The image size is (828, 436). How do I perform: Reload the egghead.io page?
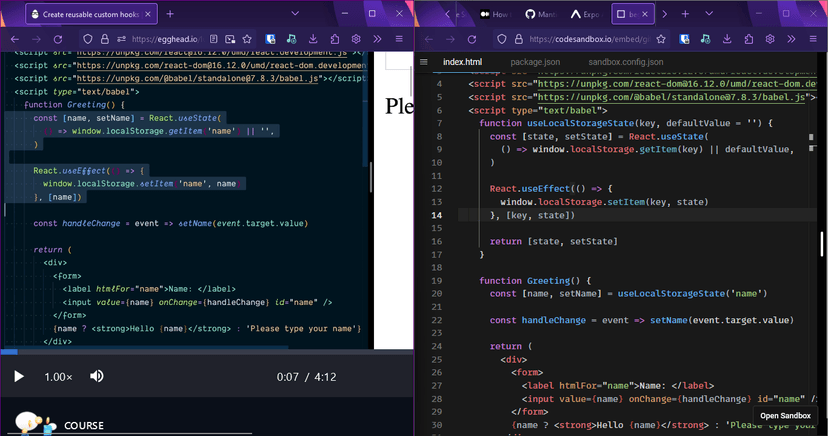[x=58, y=38]
